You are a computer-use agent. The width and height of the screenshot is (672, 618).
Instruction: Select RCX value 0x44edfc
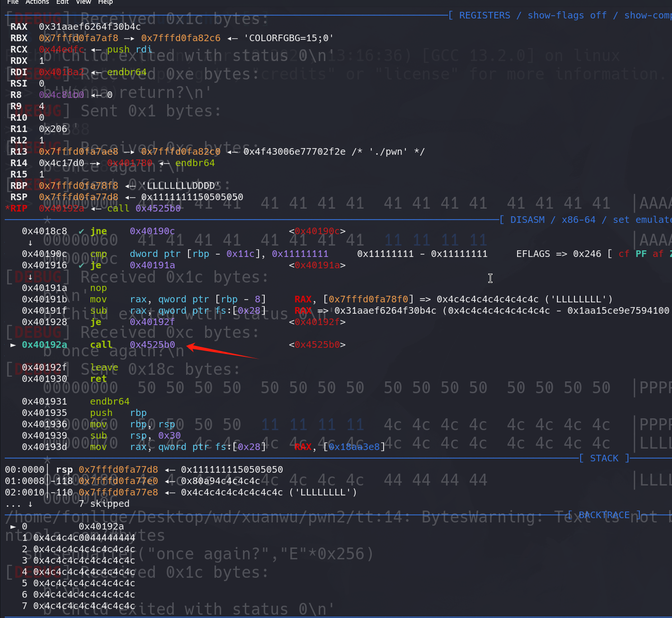(x=62, y=49)
